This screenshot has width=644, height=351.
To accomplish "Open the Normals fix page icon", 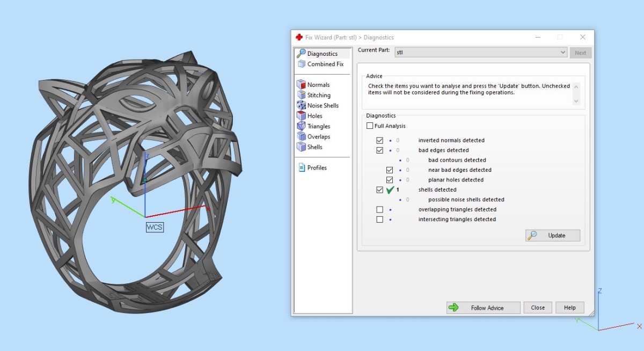I will tap(301, 85).
